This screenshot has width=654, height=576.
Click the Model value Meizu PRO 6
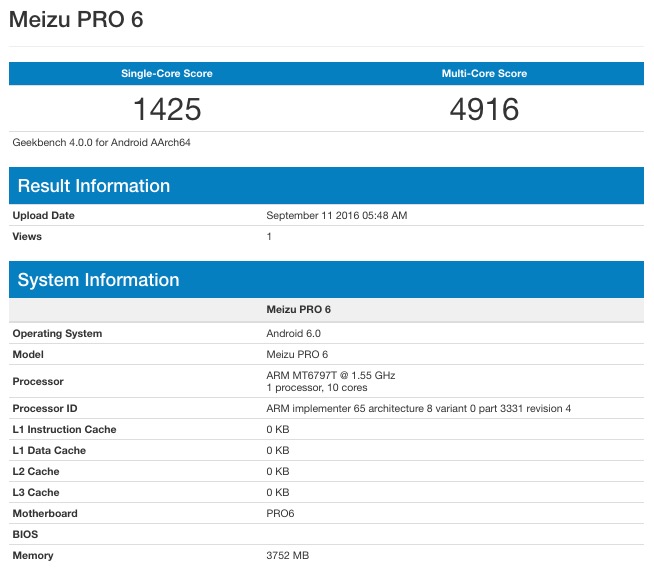(297, 355)
